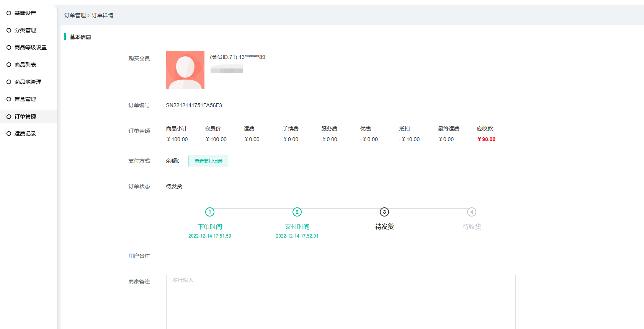Click the circle icon next to 盲盒管理
This screenshot has width=644, height=329.
(x=9, y=99)
